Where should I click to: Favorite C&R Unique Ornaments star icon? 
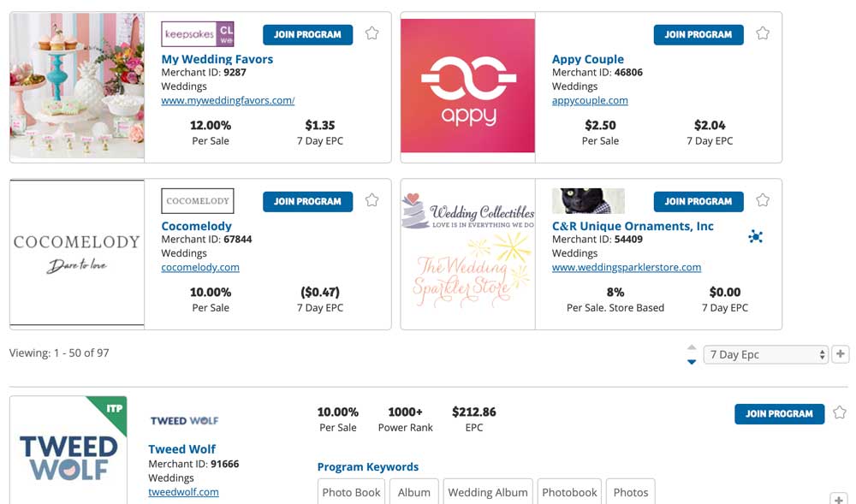(763, 200)
